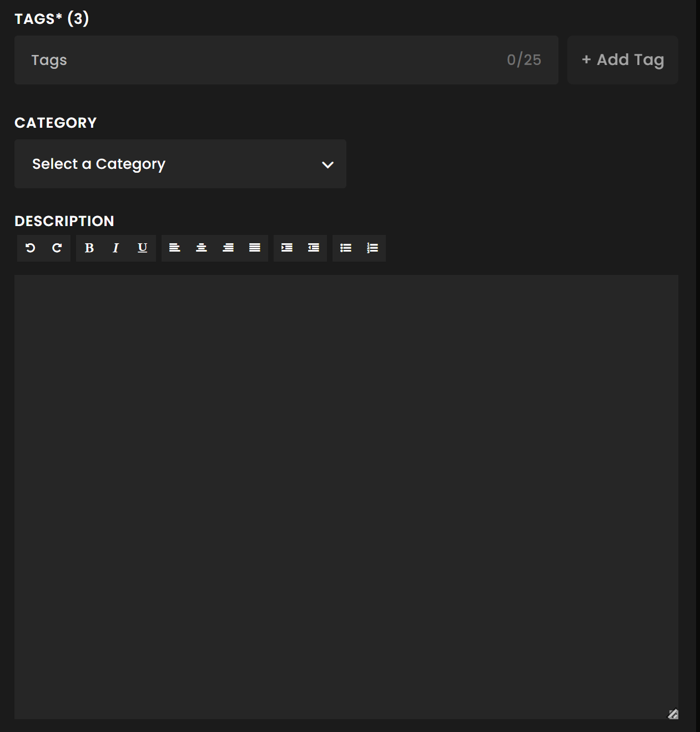Click the Undo icon in description toolbar
Viewport: 700px width, 732px height.
[x=31, y=248]
